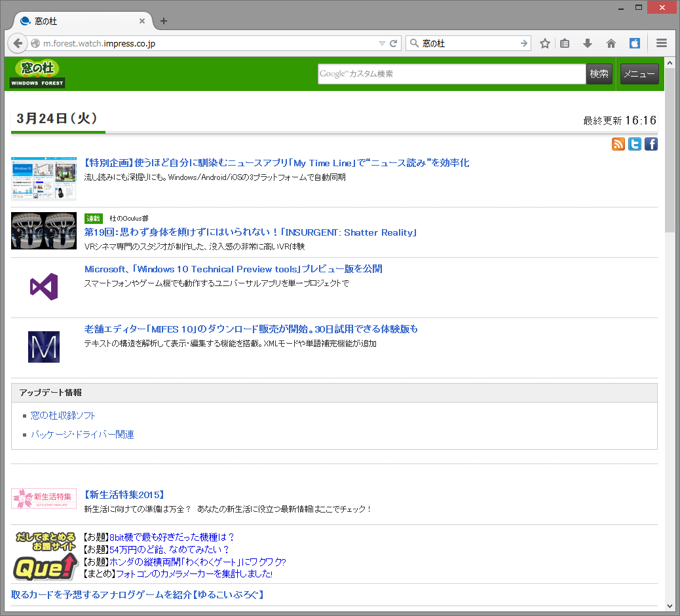
Task: Click the MIFES M logo thumbnail
Action: coord(44,347)
